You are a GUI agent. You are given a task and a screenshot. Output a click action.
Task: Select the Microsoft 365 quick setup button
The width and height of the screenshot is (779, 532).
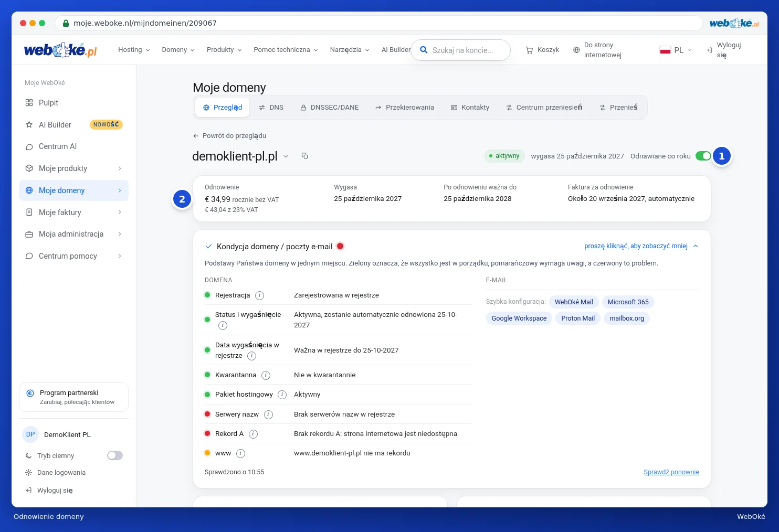point(628,302)
